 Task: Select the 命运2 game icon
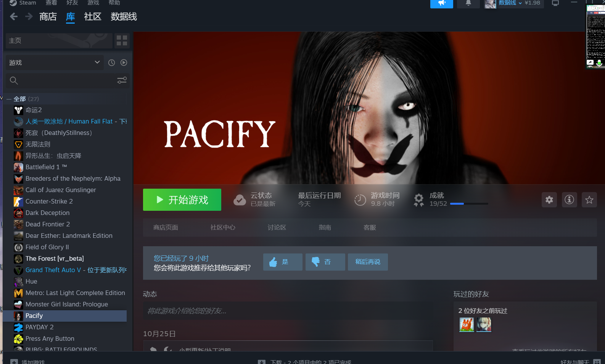coord(18,110)
